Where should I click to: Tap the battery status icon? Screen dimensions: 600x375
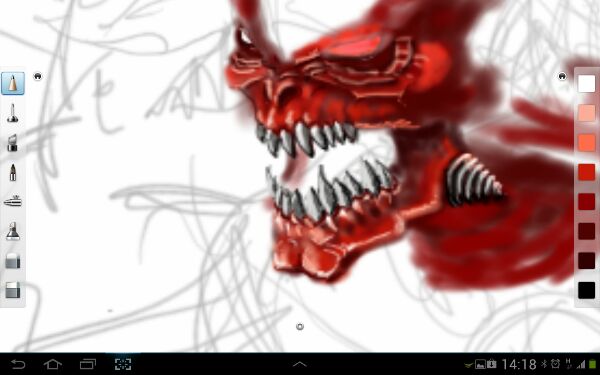(x=593, y=364)
